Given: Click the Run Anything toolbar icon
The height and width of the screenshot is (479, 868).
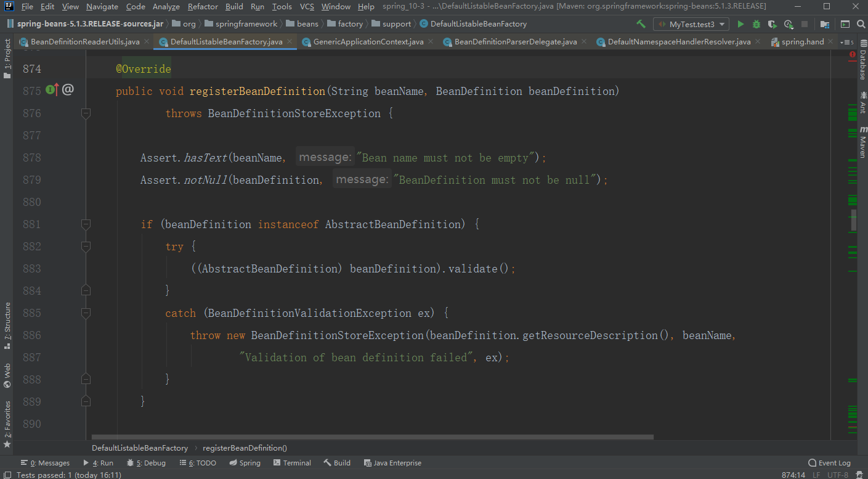Looking at the screenshot, I should coord(845,24).
